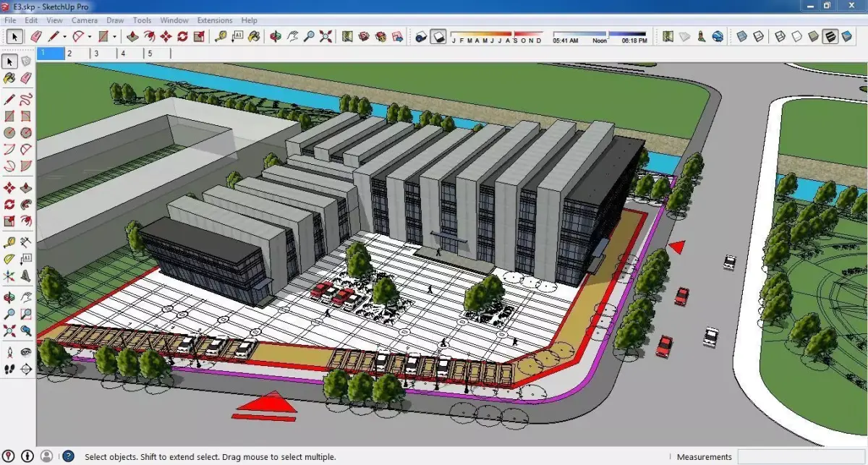Toggle Back Edges style

click(x=758, y=36)
